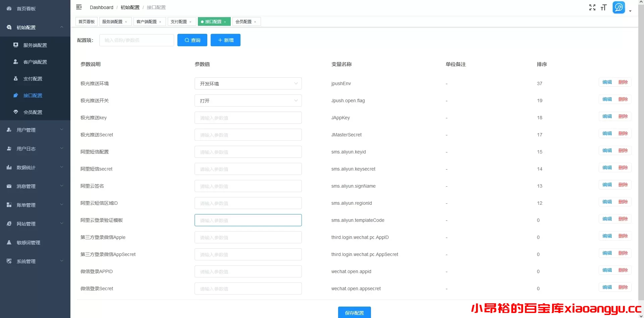
Task: Click 编辑 for the jpushEnv row
Action: coord(607,82)
